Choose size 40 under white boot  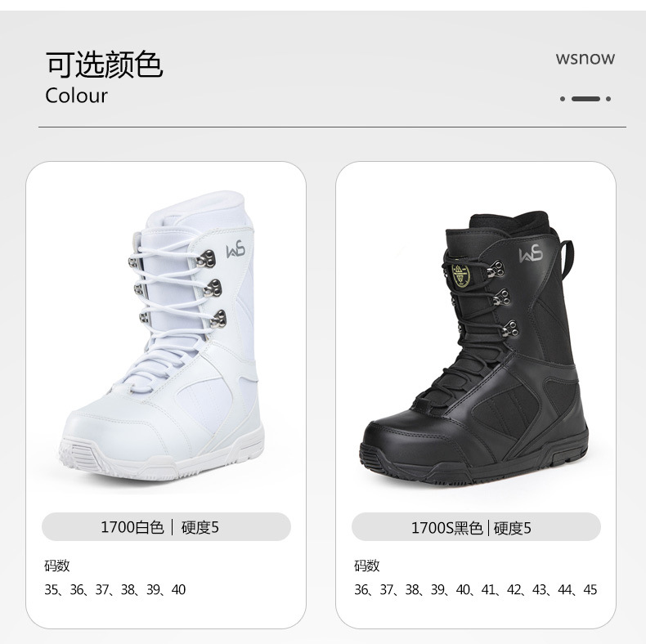pos(178,589)
